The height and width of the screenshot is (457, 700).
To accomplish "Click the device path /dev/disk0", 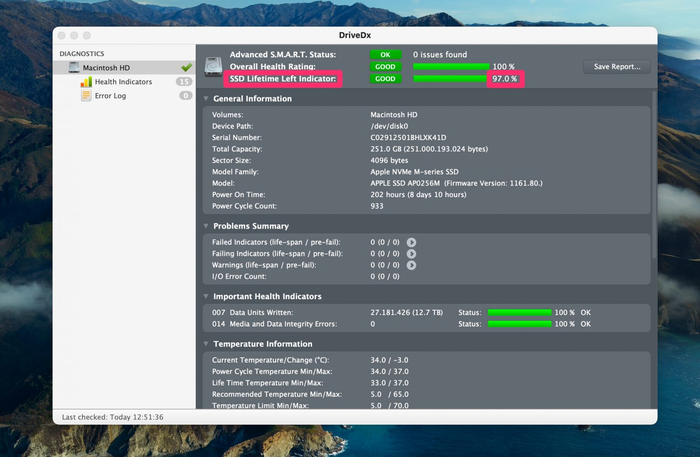I will [389, 126].
